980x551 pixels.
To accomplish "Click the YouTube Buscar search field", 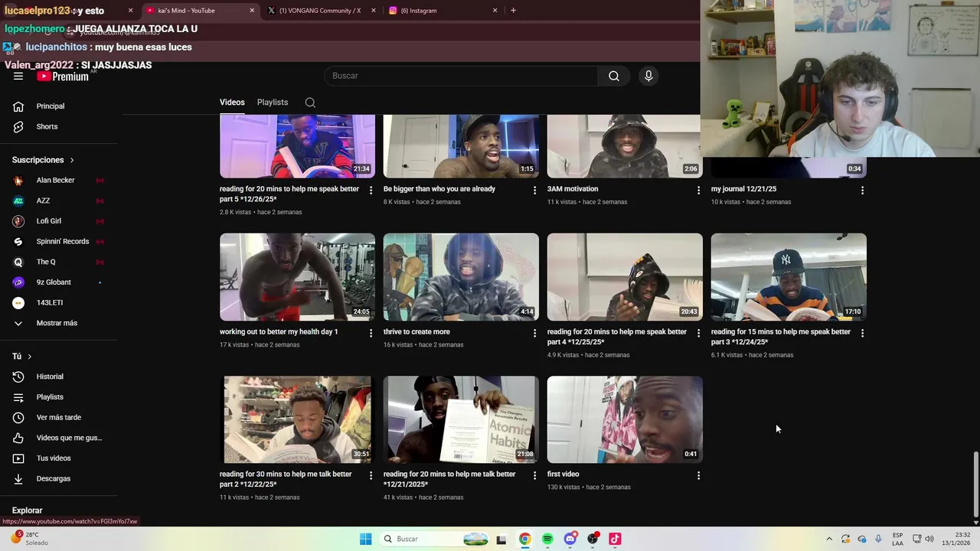I will point(461,76).
